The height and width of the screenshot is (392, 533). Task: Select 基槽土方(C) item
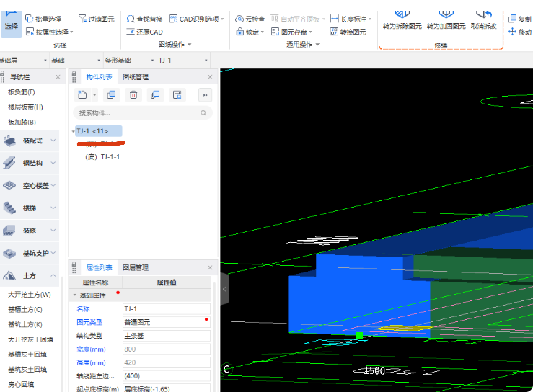(25, 309)
